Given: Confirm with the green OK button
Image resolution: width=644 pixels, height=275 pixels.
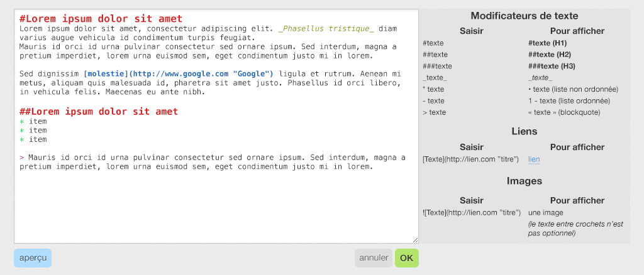Looking at the screenshot, I should 407,258.
